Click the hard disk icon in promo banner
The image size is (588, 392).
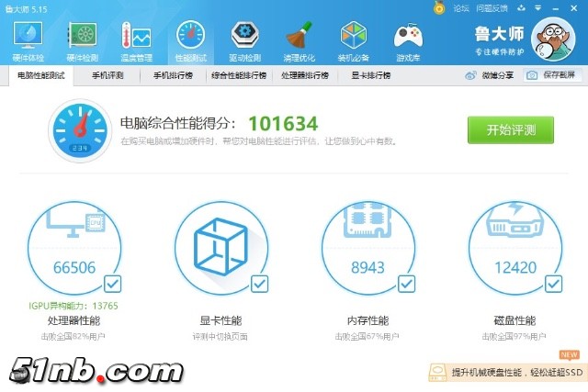437,372
